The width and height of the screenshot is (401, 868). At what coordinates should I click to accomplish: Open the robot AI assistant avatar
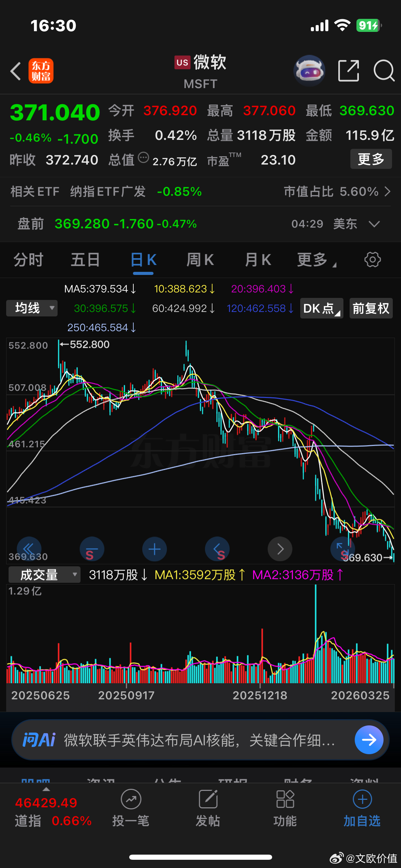309,71
